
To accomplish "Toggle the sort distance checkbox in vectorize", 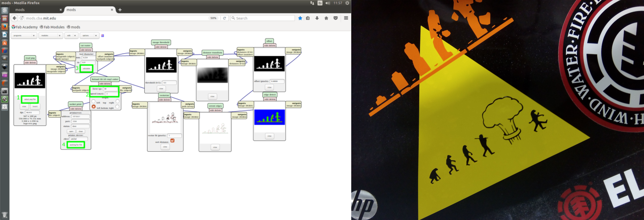I will [x=172, y=141].
